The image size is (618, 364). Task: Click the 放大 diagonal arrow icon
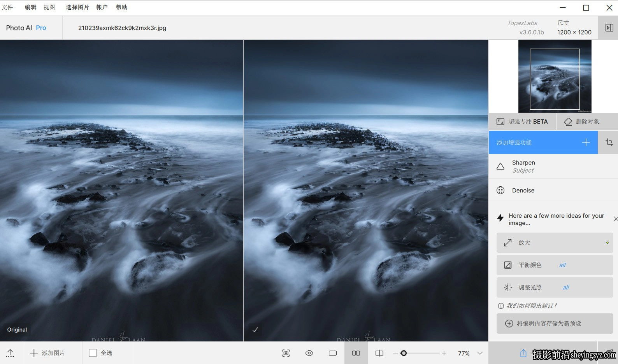click(x=508, y=243)
